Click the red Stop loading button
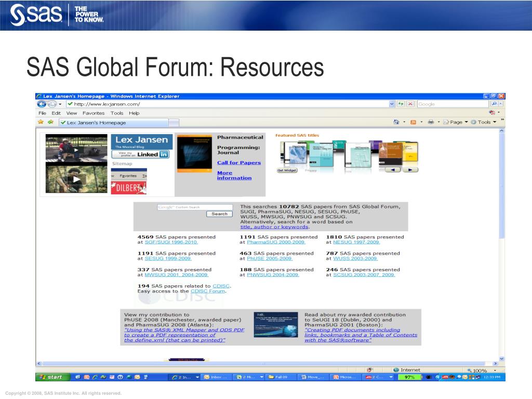532x399 pixels. pyautogui.click(x=410, y=104)
